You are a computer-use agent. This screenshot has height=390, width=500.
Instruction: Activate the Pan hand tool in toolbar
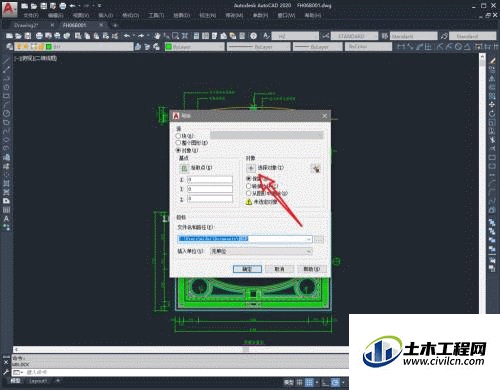pos(157,36)
